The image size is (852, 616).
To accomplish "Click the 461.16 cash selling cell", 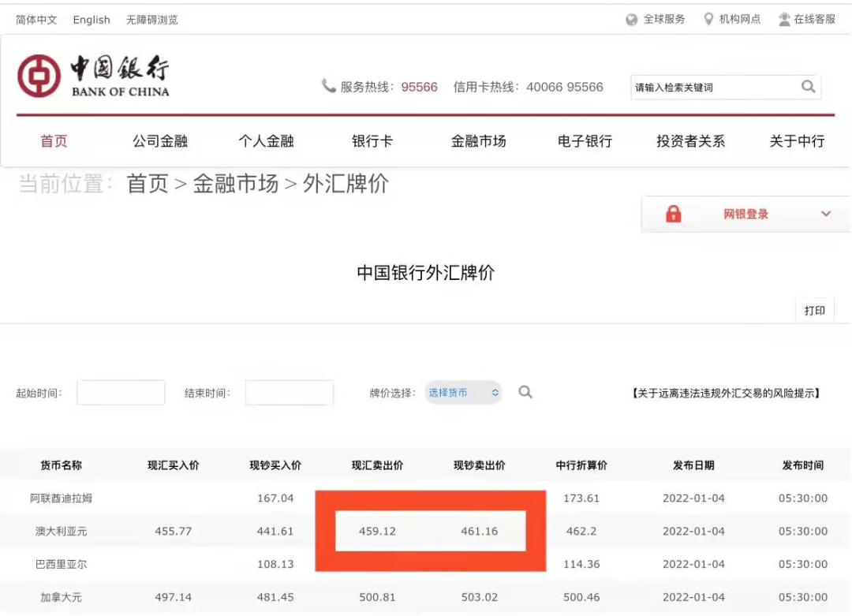I will point(480,532).
